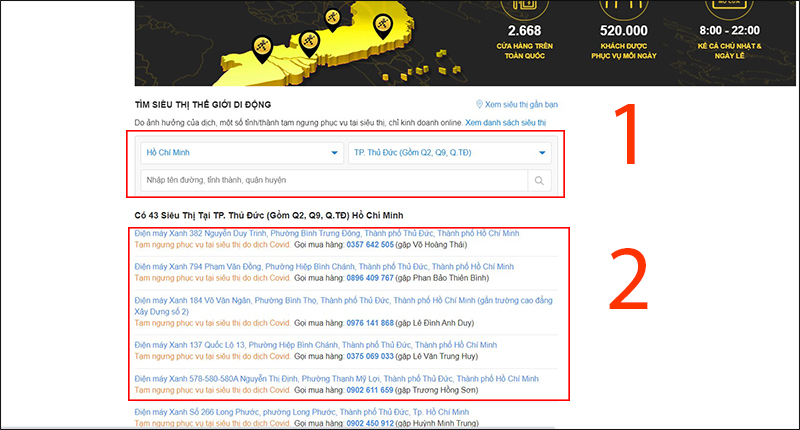Click the Có 43 Siêu Thị Tại TP. Thủ Đức heading

click(269, 215)
